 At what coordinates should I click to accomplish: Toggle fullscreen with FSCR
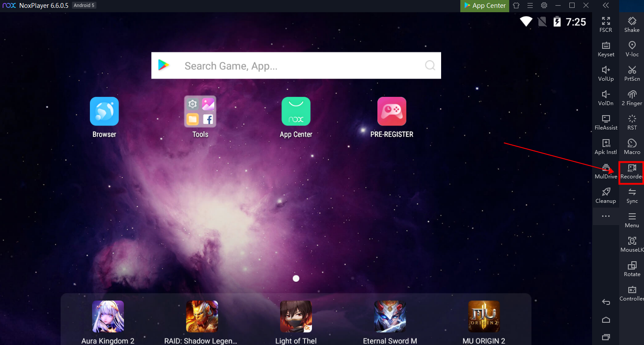click(606, 24)
